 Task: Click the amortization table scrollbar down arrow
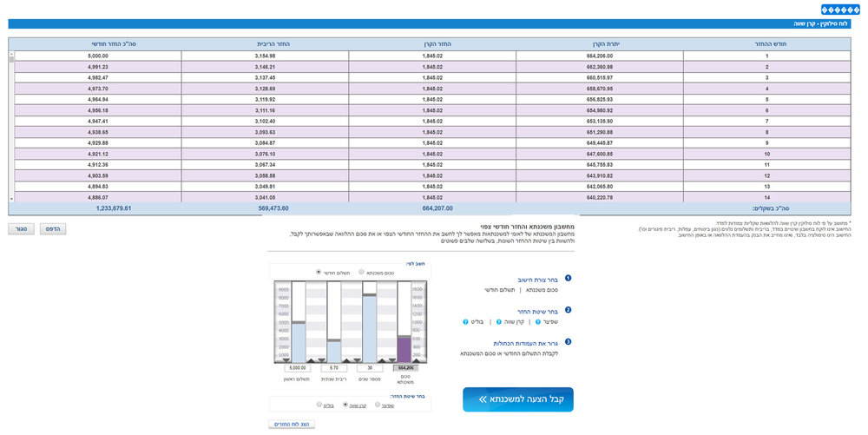11,199
